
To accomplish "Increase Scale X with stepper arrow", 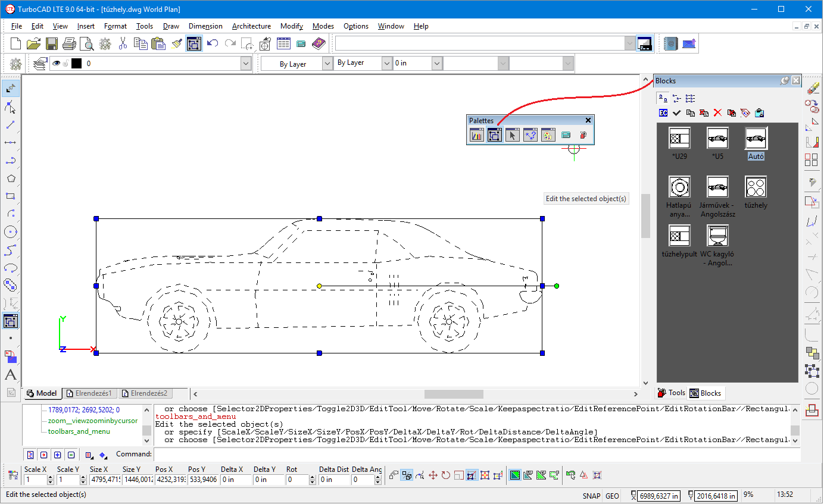I will coord(51,477).
